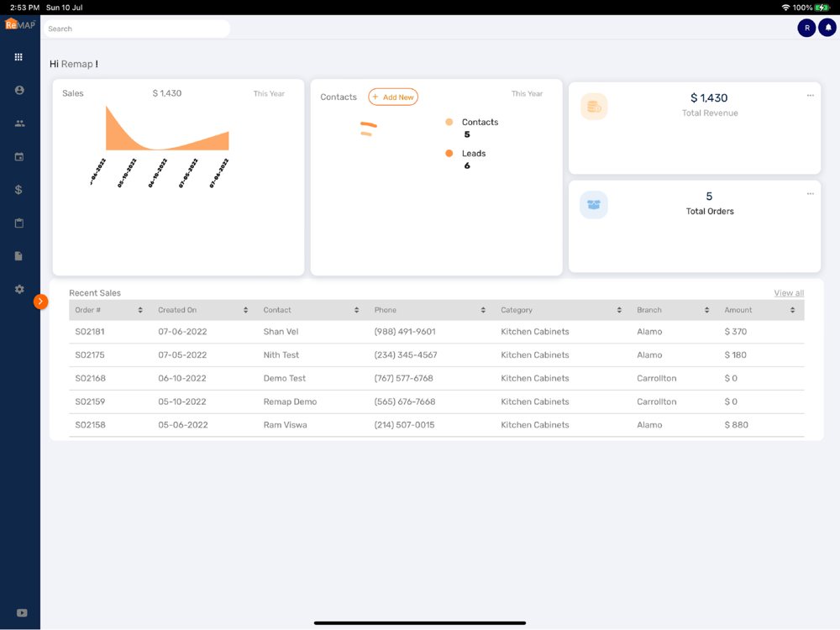Click the $ 1,430 Total Revenue value
Image resolution: width=840 pixels, height=630 pixels.
click(x=709, y=98)
